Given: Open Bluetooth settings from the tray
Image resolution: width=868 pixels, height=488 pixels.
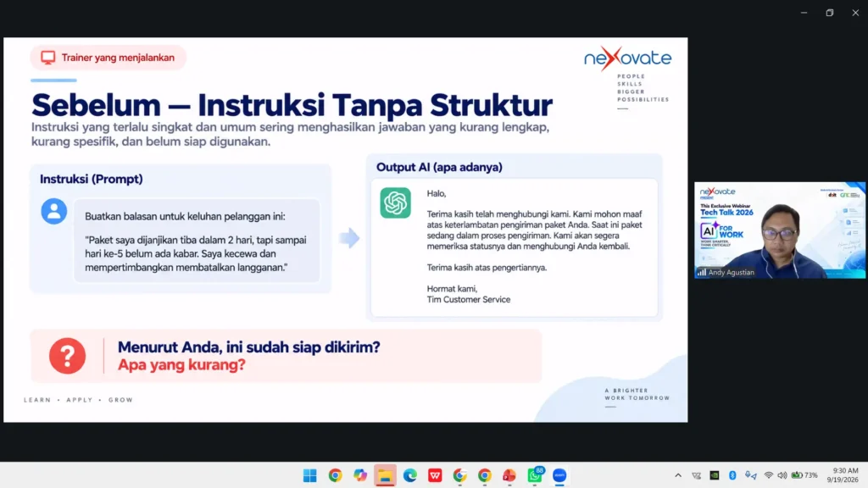Looking at the screenshot, I should tap(732, 475).
